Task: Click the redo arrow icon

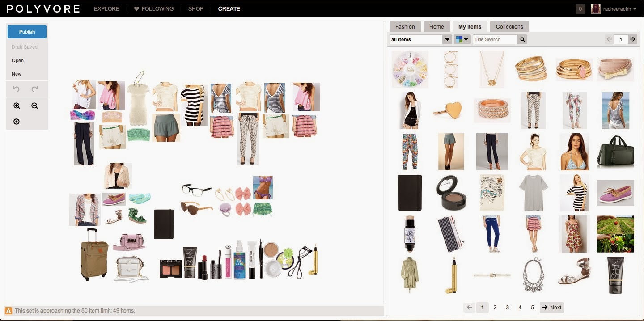Action: coord(34,89)
